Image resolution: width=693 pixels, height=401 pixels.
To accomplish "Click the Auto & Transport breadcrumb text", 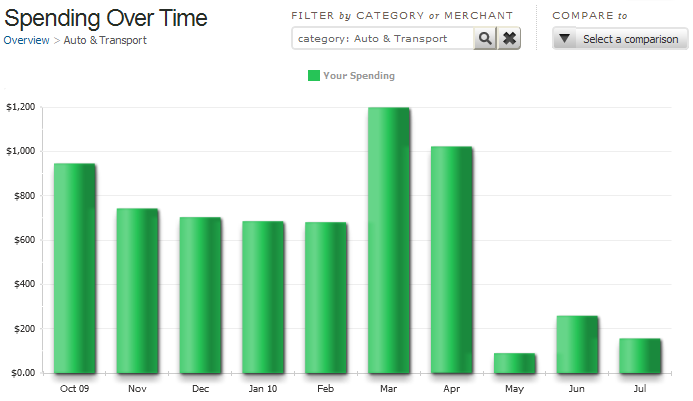I will tap(105, 41).
